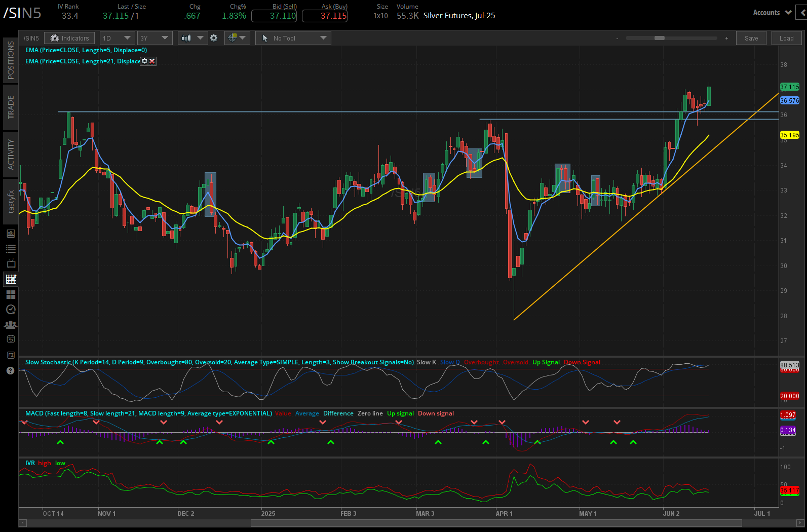The image size is (807, 532).
Task: Switch to the TRADE side tab
Action: coord(11,107)
